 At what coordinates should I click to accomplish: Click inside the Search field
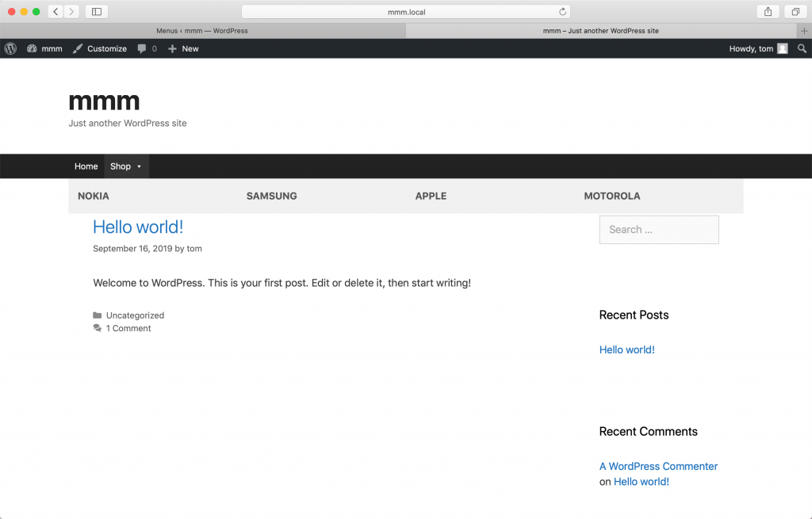(x=658, y=230)
